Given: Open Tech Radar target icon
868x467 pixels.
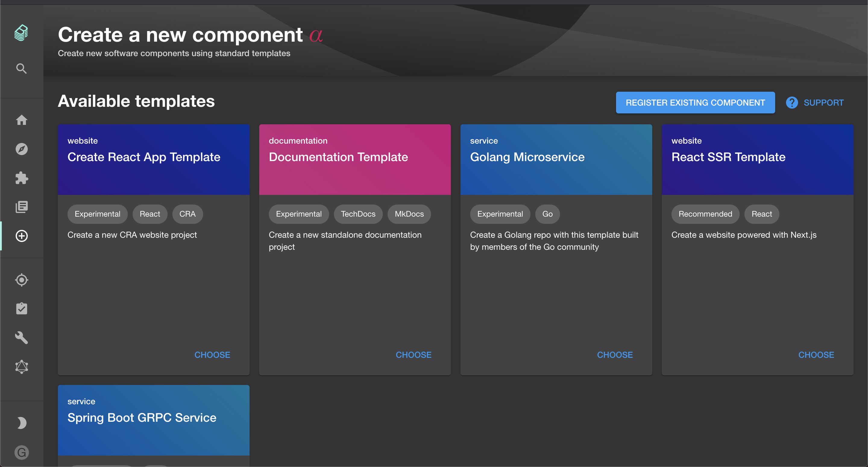Looking at the screenshot, I should click(x=22, y=280).
